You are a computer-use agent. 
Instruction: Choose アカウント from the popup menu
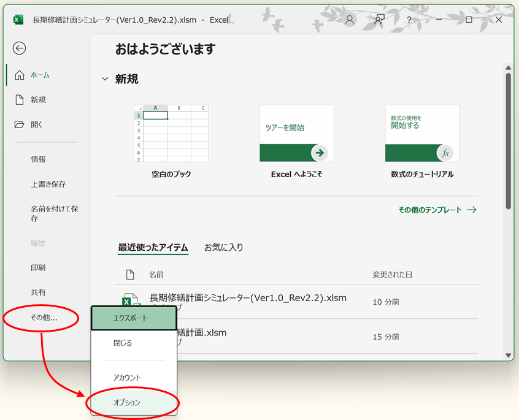(127, 378)
